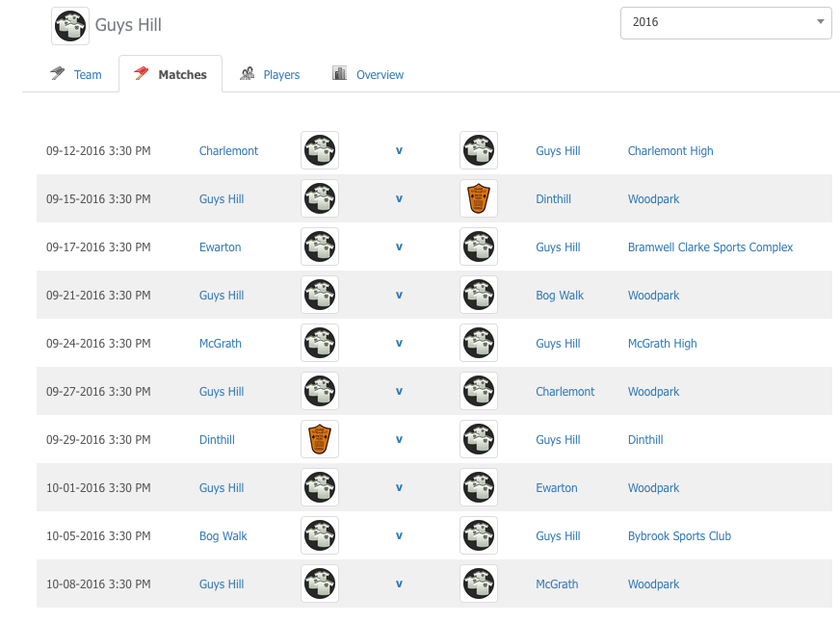Open the 2016 season dropdown
The height and width of the screenshot is (622, 840).
(x=725, y=22)
